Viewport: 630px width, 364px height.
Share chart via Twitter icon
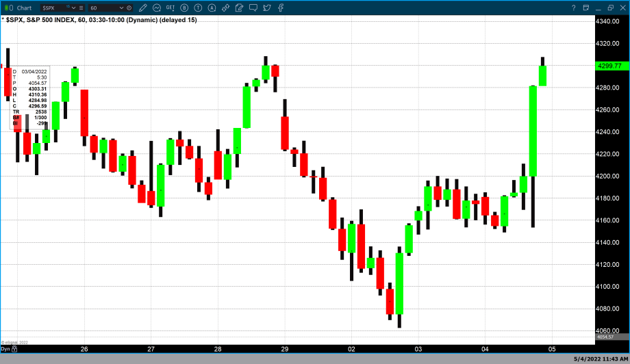coord(266,8)
